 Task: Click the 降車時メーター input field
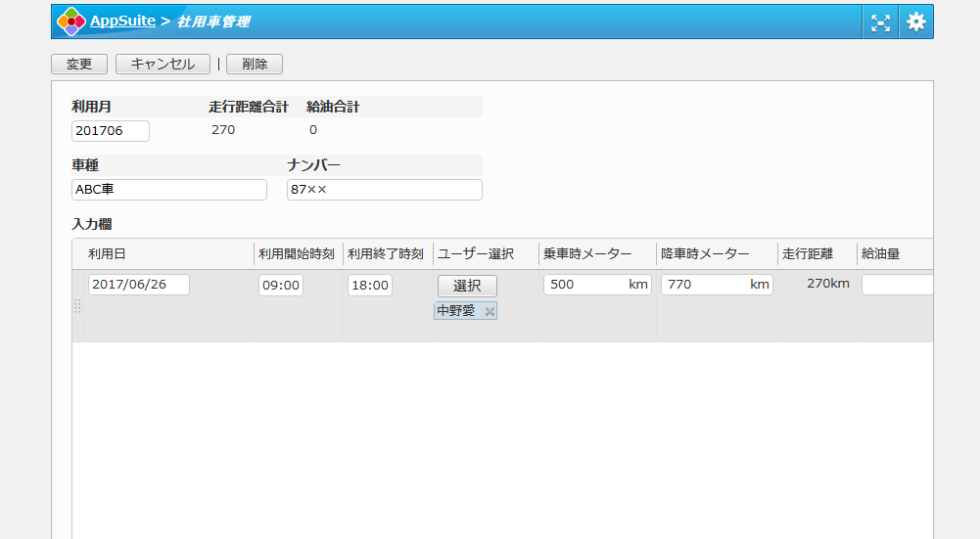(705, 285)
